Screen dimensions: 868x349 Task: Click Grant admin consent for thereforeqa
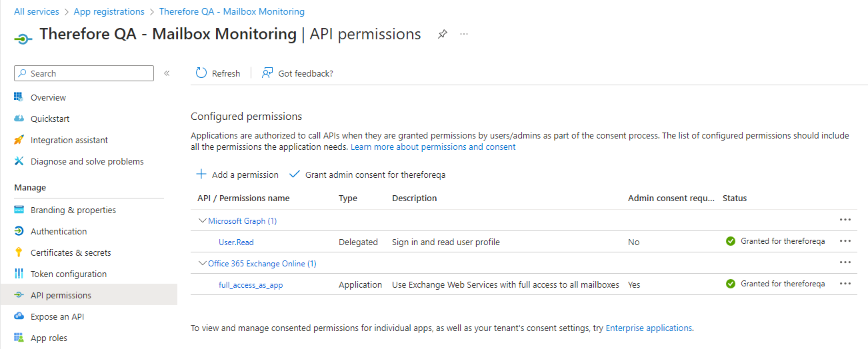[x=367, y=174]
